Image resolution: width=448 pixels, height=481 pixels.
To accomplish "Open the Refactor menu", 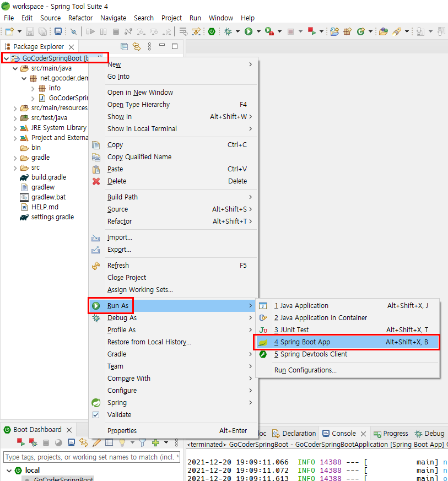I will (x=80, y=18).
